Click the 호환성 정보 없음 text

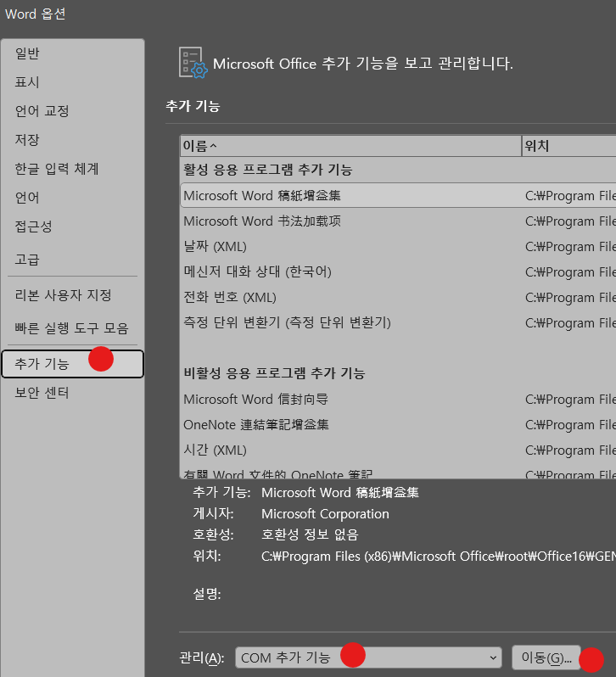click(x=310, y=535)
